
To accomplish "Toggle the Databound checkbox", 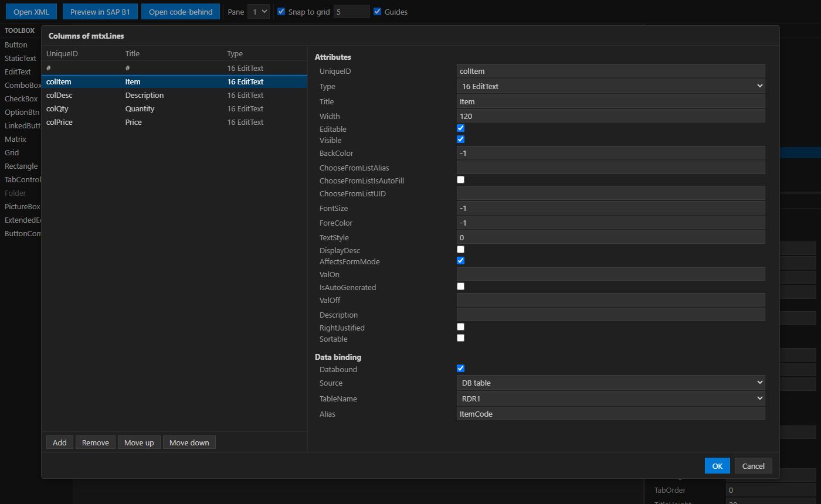I will click(460, 369).
